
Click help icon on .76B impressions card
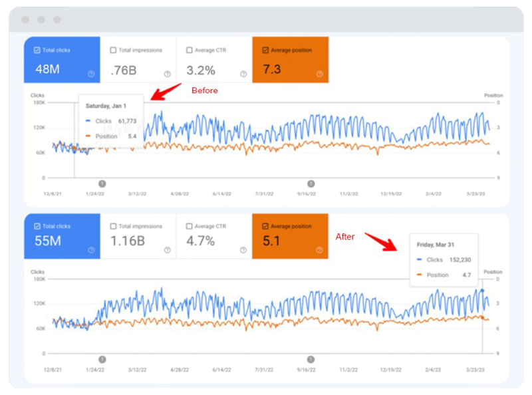pos(167,74)
